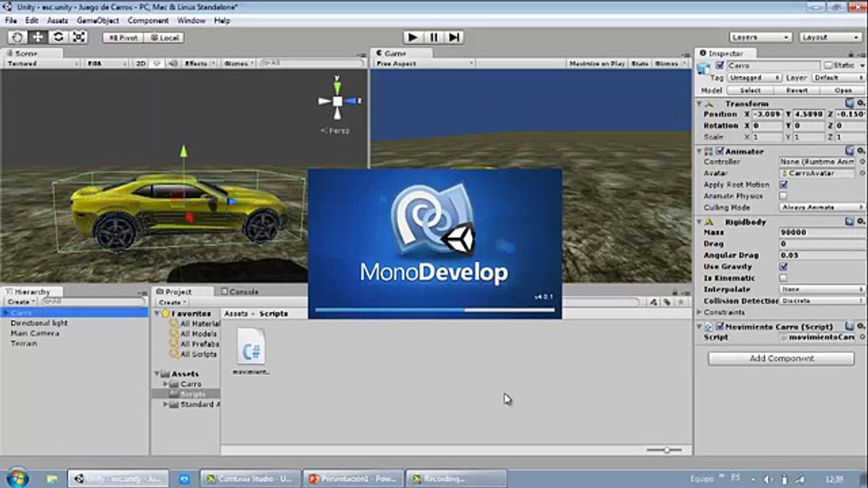
Task: Click the Play button
Action: pyautogui.click(x=412, y=37)
